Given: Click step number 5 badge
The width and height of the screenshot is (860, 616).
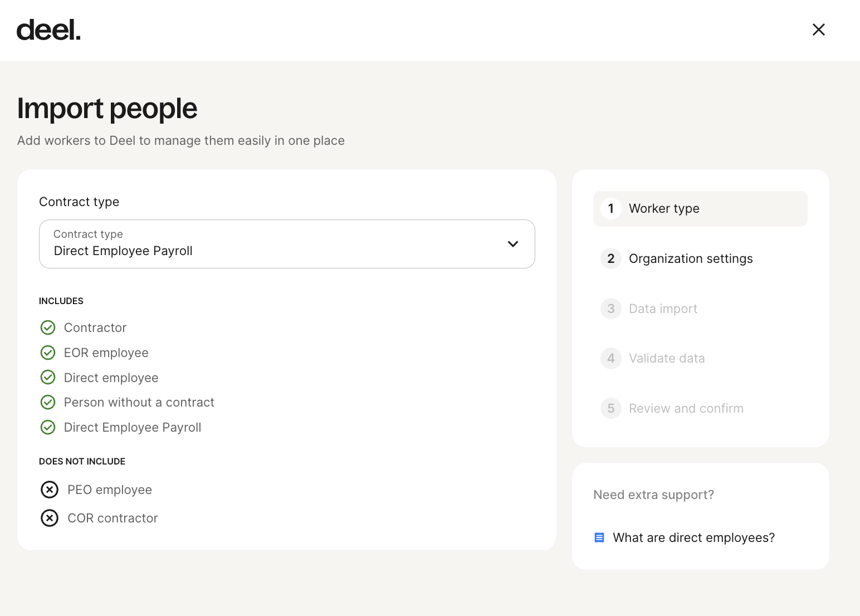Looking at the screenshot, I should coord(611,408).
